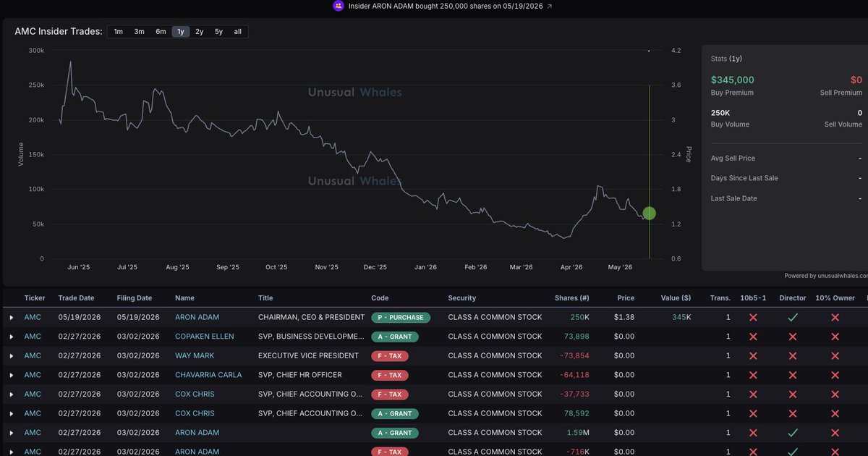
Task: Expand the CHAVARRIA CARLA tax row
Action: [12, 375]
